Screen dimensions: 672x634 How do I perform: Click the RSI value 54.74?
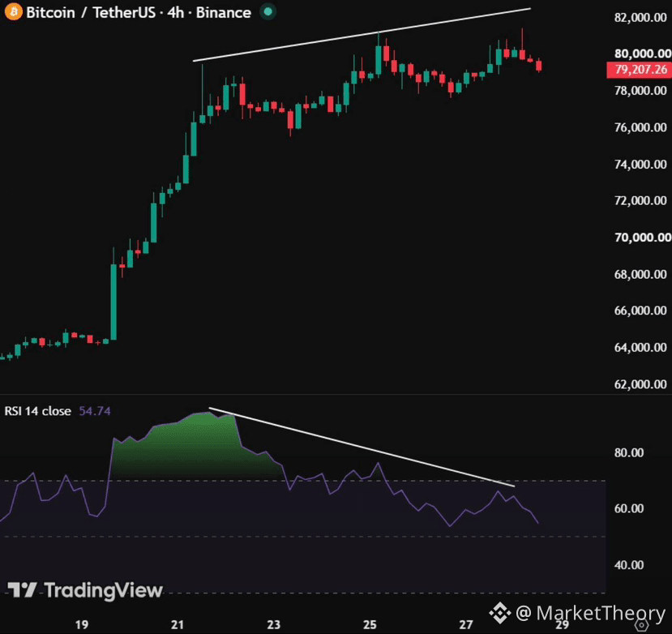coord(95,411)
